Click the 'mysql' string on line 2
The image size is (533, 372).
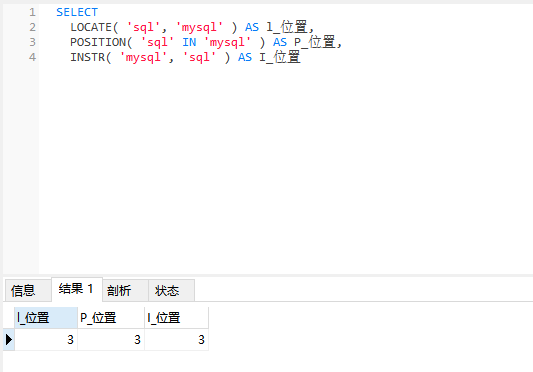199,27
